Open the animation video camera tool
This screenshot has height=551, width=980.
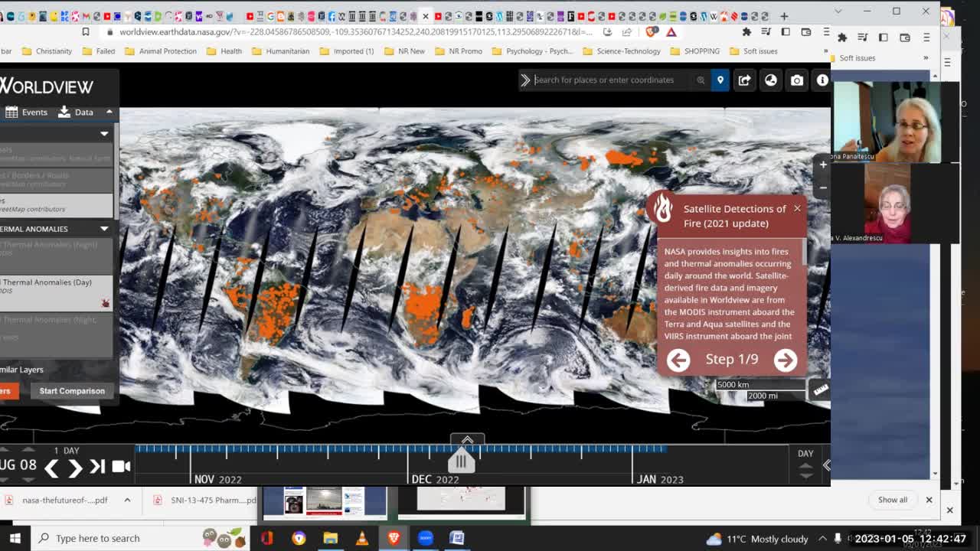121,466
